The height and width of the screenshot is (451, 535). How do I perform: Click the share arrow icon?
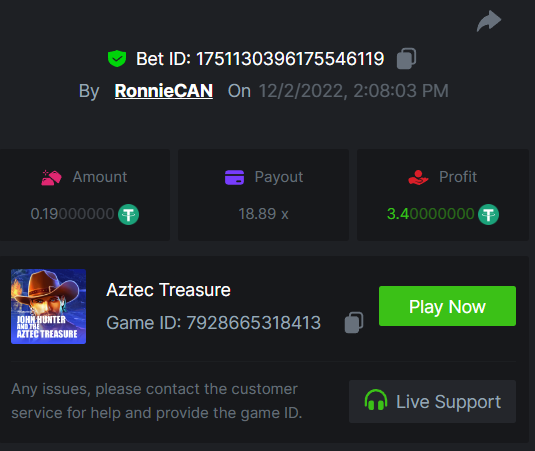[489, 21]
